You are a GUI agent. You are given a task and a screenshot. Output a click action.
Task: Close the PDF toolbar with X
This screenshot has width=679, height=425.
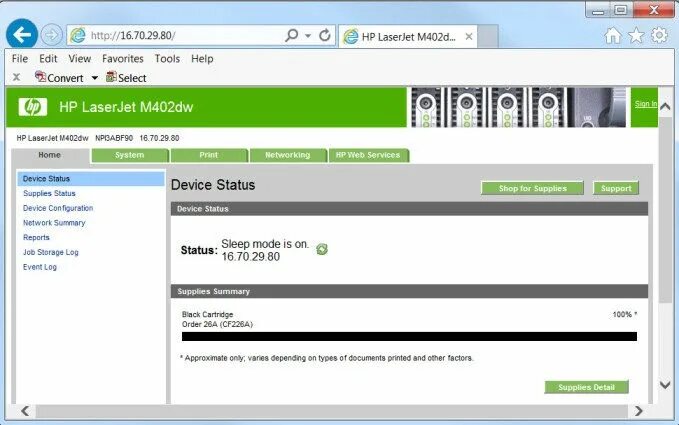point(16,77)
